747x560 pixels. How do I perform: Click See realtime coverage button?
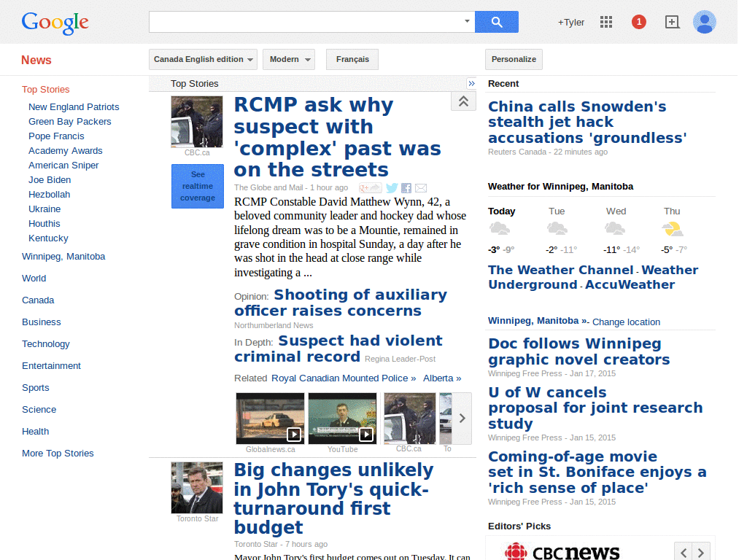click(x=197, y=186)
